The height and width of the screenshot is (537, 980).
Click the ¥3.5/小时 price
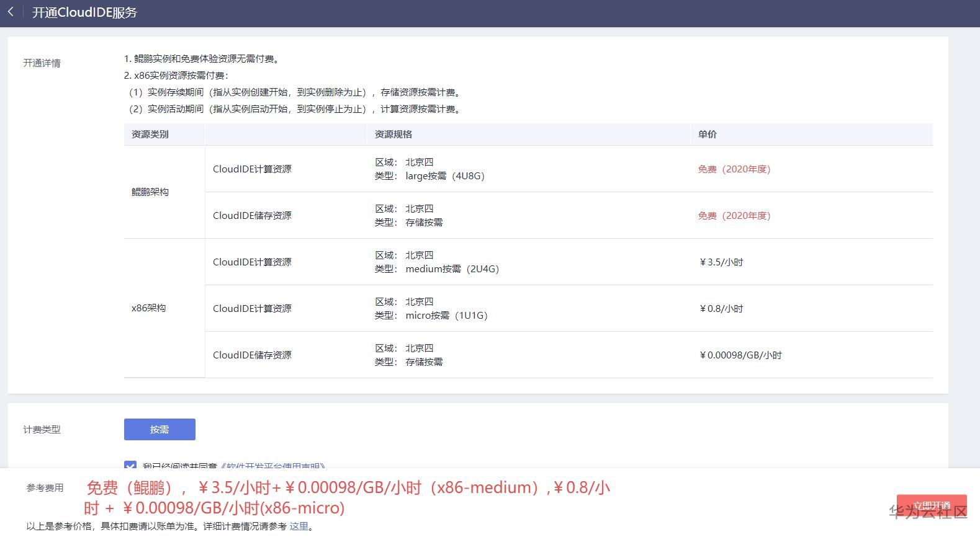(x=721, y=262)
